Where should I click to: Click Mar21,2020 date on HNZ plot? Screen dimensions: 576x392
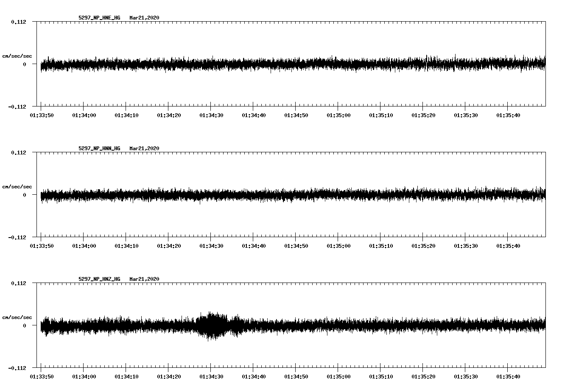tap(144, 279)
